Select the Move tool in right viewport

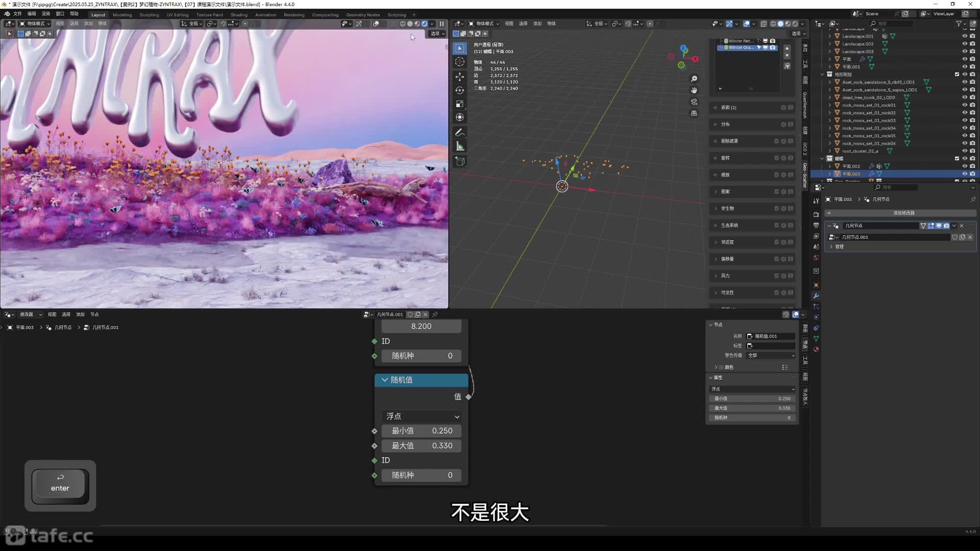click(460, 77)
